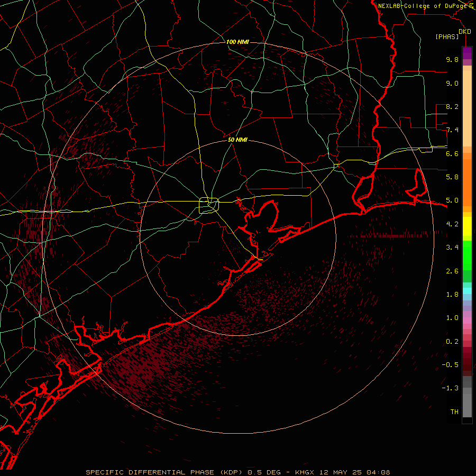Click the 100 NMI range ring label

click(237, 42)
